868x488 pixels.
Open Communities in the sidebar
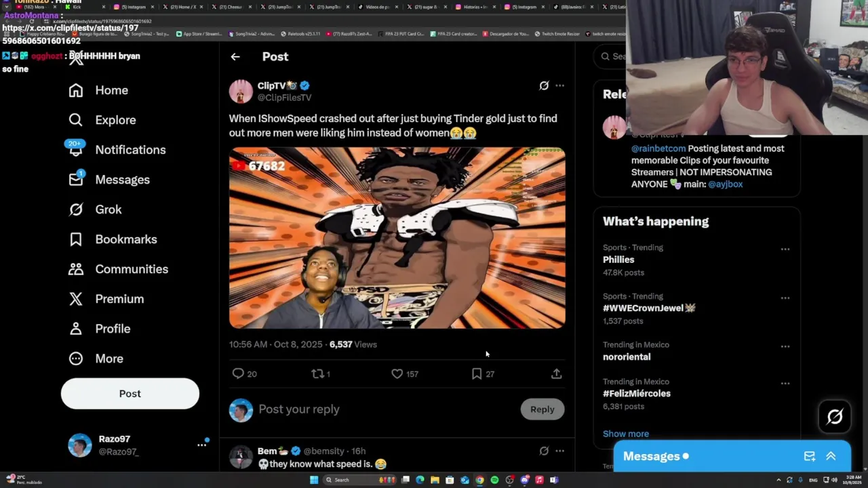point(118,269)
